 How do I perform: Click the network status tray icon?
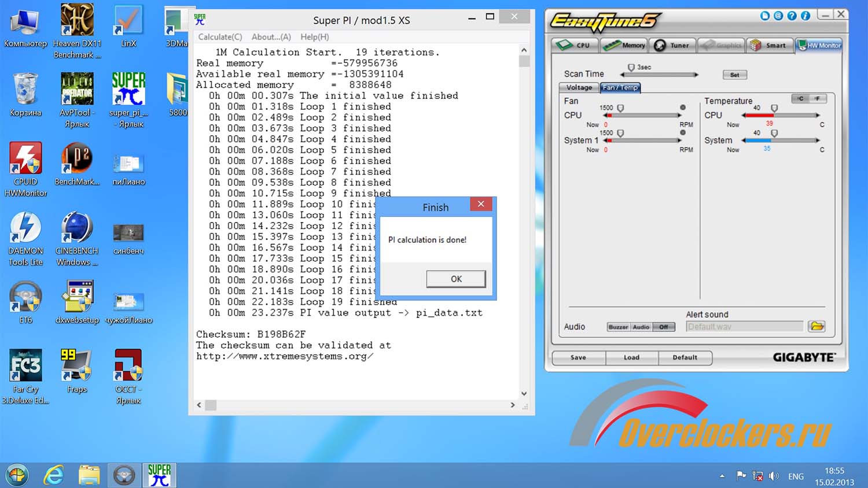757,476
